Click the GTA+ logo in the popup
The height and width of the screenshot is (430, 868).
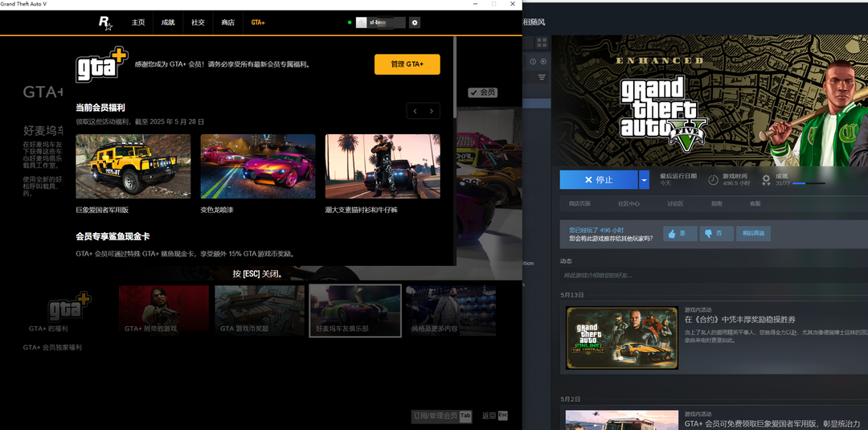click(x=102, y=64)
